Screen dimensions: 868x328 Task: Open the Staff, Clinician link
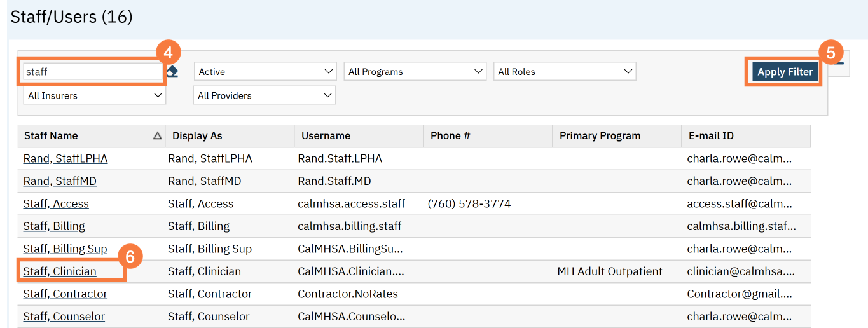click(x=60, y=271)
